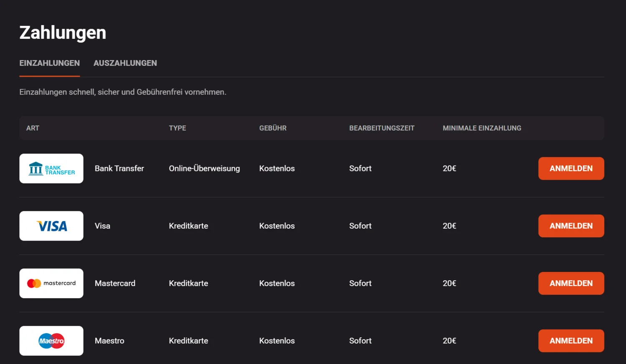Click Sofort in the Maestro row
This screenshot has width=626, height=364.
[x=361, y=341]
